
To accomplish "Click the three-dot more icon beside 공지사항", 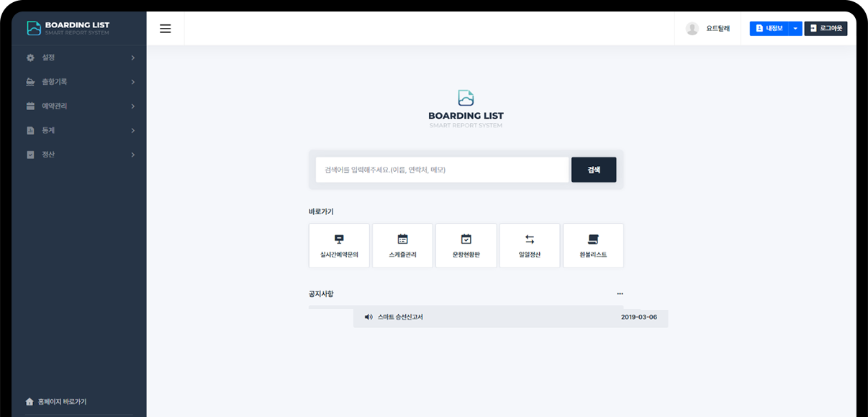I will (620, 294).
